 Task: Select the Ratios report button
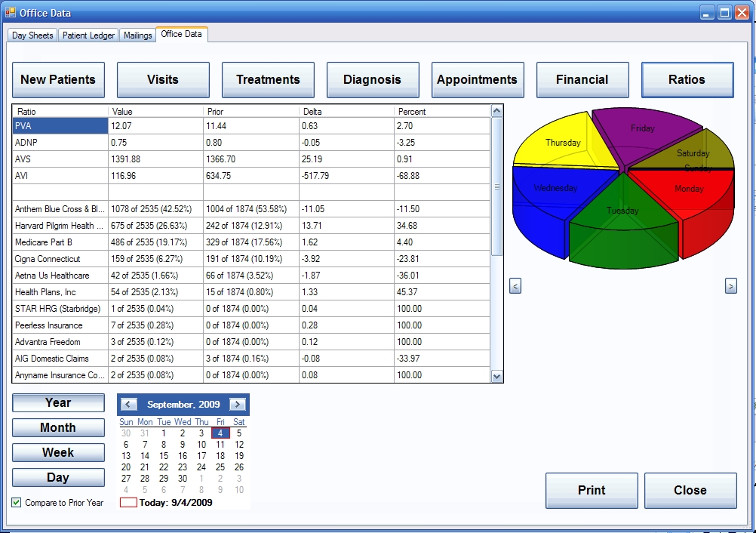pyautogui.click(x=687, y=79)
